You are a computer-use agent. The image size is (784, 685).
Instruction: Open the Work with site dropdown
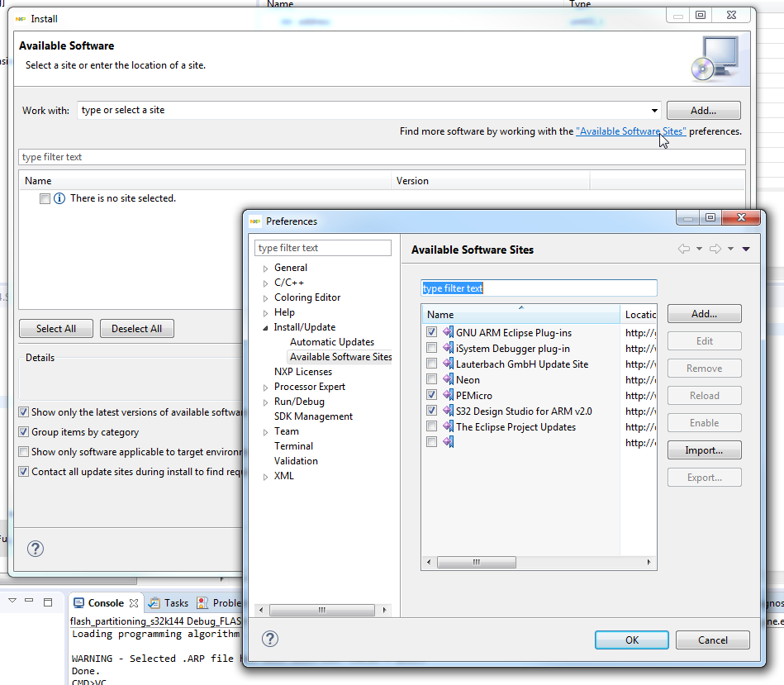pos(654,111)
